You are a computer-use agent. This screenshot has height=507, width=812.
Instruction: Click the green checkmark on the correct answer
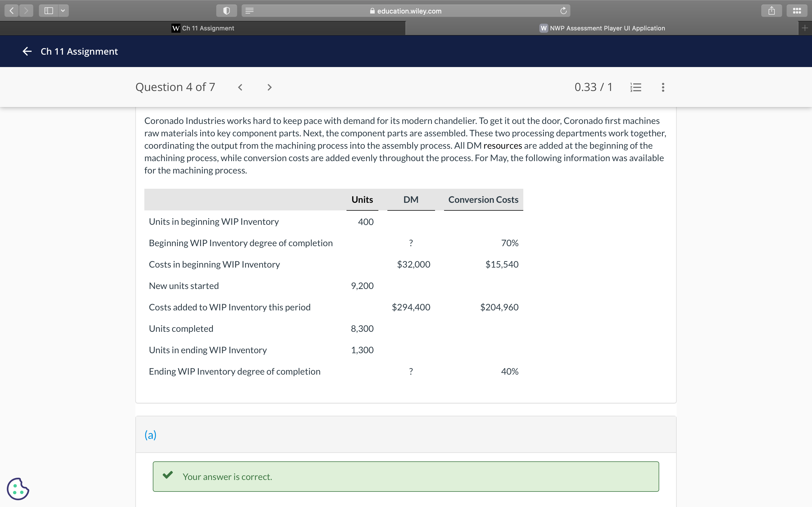pyautogui.click(x=167, y=476)
